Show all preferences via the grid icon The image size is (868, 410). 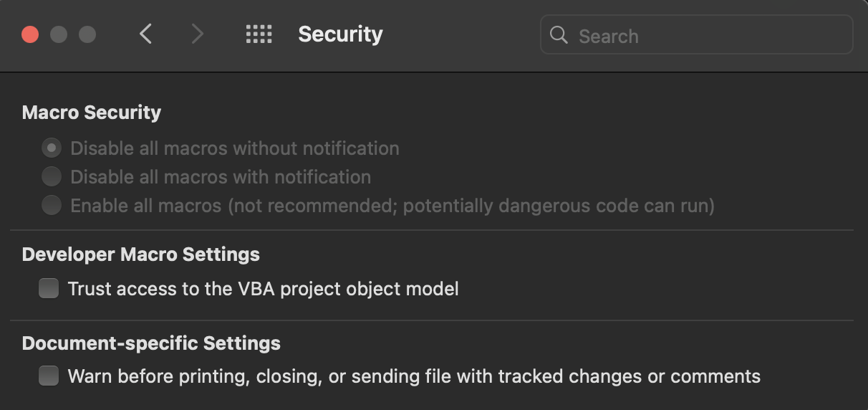(x=259, y=34)
